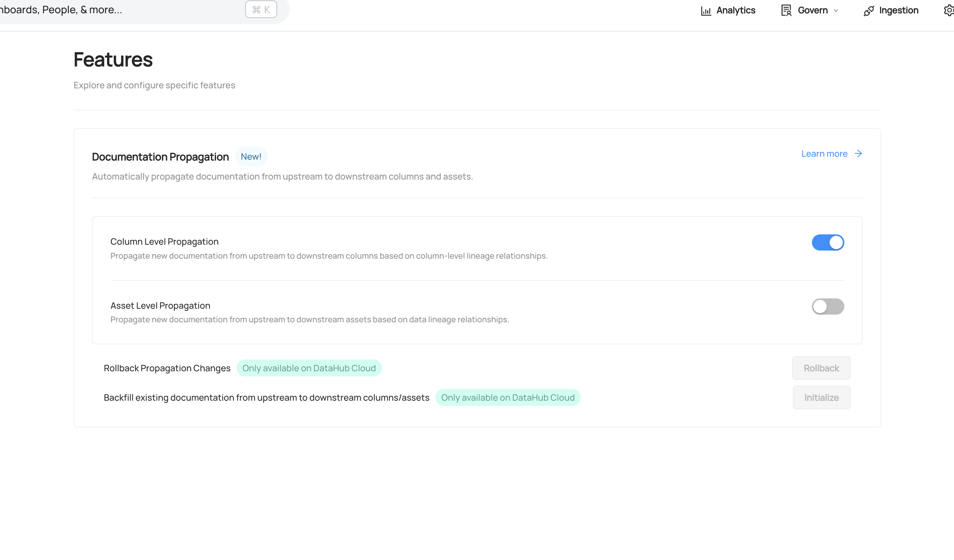The width and height of the screenshot is (954, 560).
Task: Click the Govern certificate icon
Action: pyautogui.click(x=786, y=11)
